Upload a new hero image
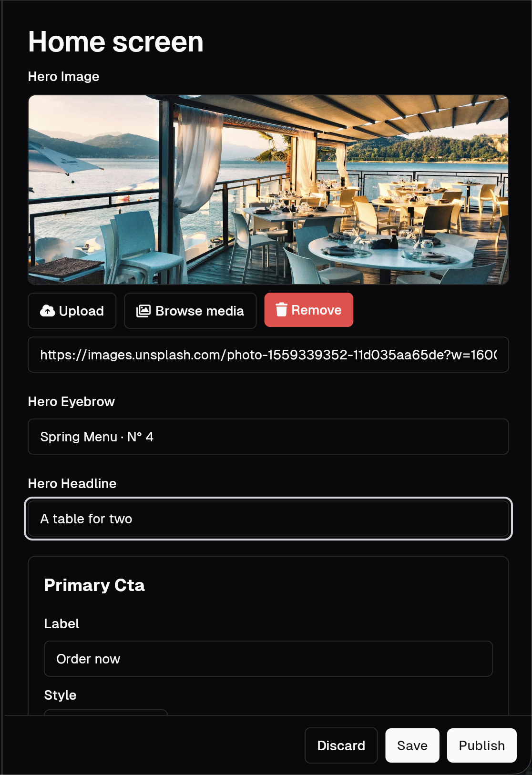Screen dimensions: 532x775 [x=72, y=311]
